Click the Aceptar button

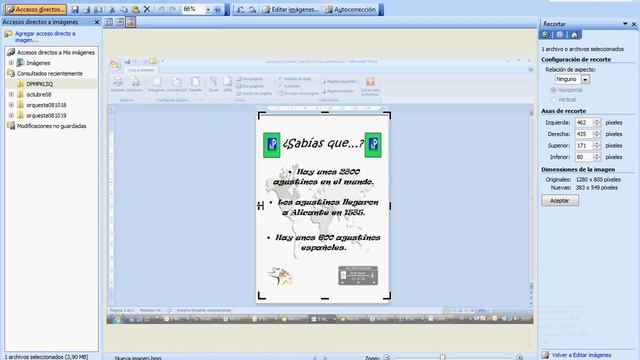[560, 200]
